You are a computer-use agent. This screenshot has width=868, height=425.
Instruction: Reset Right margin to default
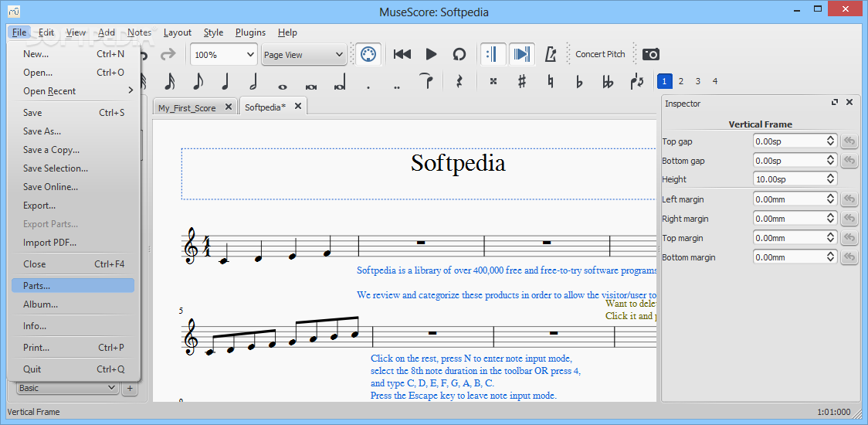(x=849, y=219)
